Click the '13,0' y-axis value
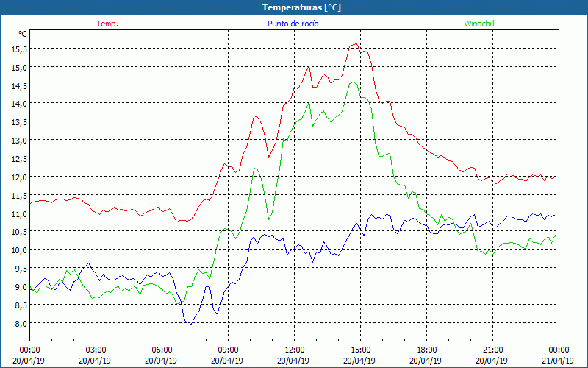Screen dimensions: 588x368 pos(20,141)
